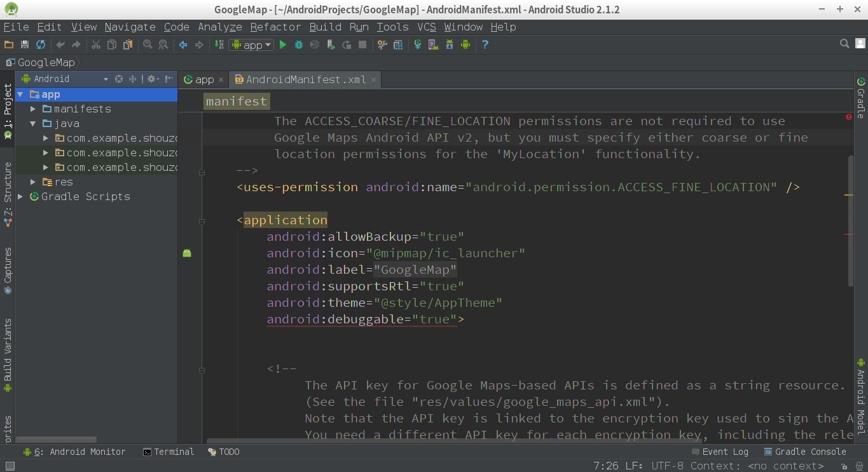
Task: Open the VCS menu
Action: click(x=427, y=27)
